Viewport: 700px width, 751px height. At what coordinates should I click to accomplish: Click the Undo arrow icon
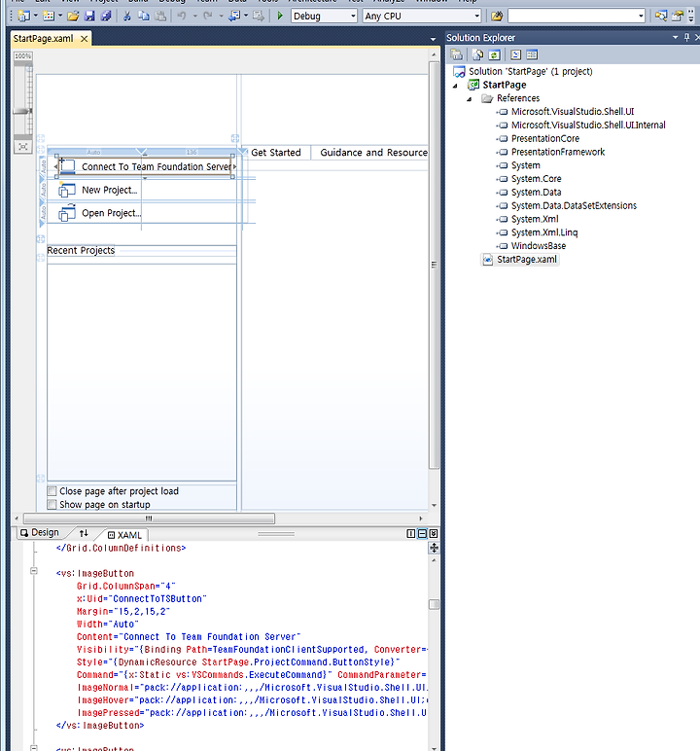[182, 16]
